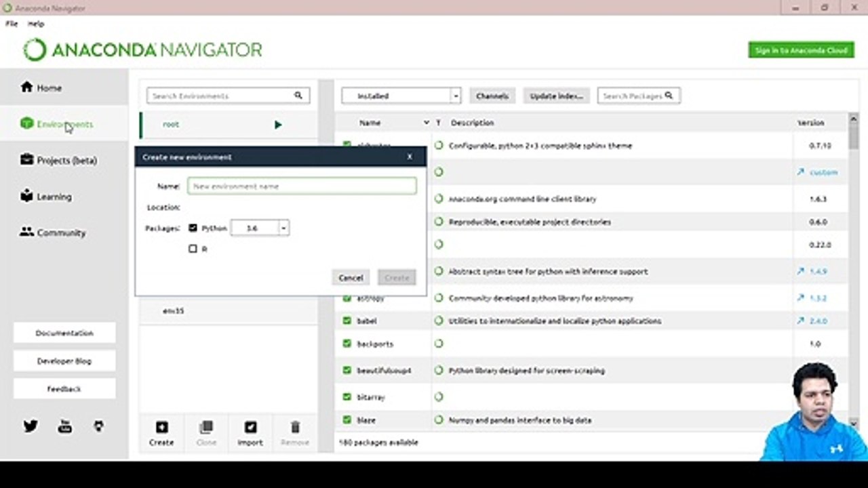This screenshot has width=868, height=488.
Task: Close the Create new environment dialog
Action: point(410,157)
